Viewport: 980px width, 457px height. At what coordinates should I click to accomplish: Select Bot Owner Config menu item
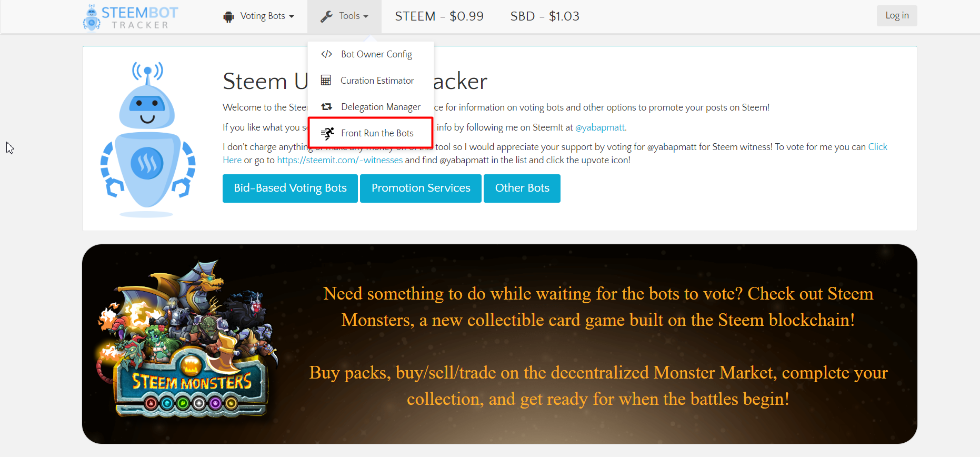[371, 54]
